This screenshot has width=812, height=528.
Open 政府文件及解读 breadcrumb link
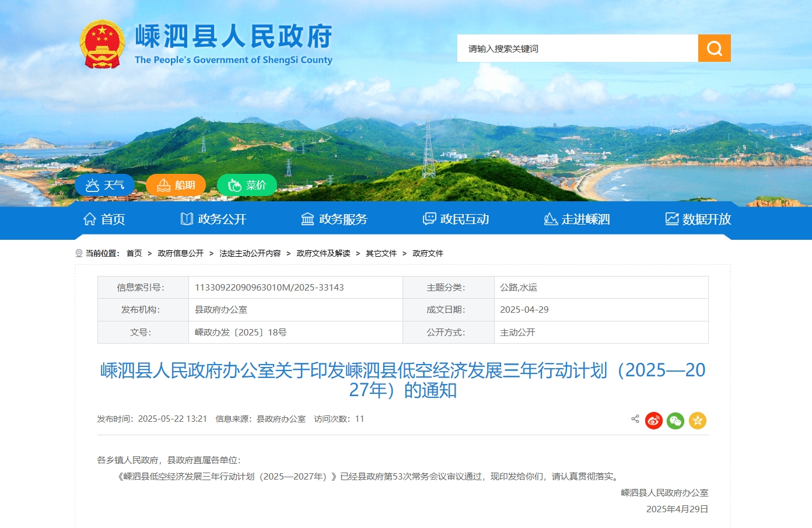coord(323,253)
